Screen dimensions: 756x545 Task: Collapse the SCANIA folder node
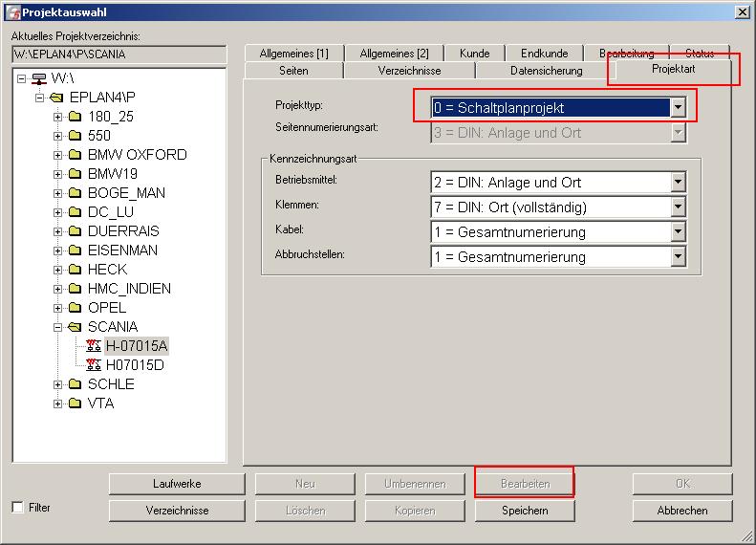58,327
